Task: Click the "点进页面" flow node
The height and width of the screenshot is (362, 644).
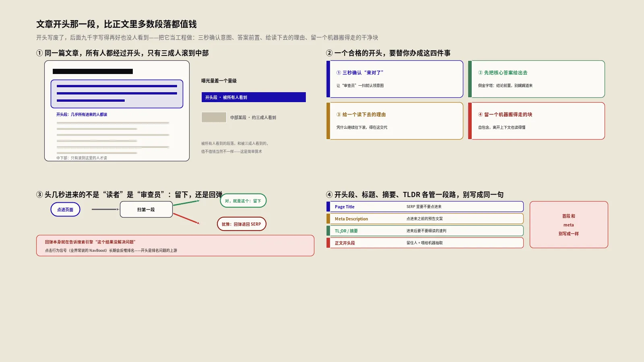Action: [x=65, y=210]
